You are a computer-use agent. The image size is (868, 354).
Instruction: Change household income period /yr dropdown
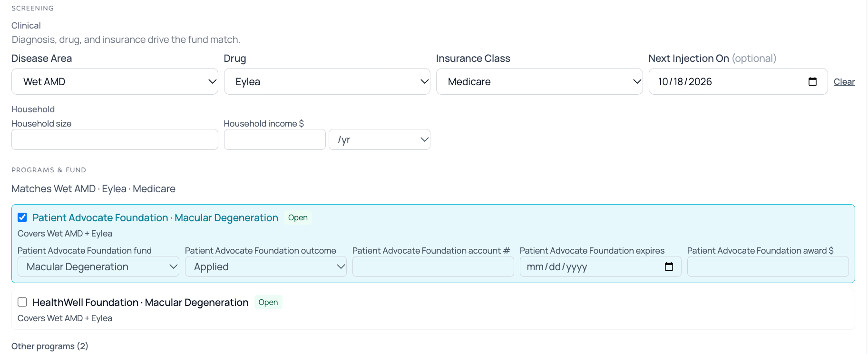click(x=380, y=139)
